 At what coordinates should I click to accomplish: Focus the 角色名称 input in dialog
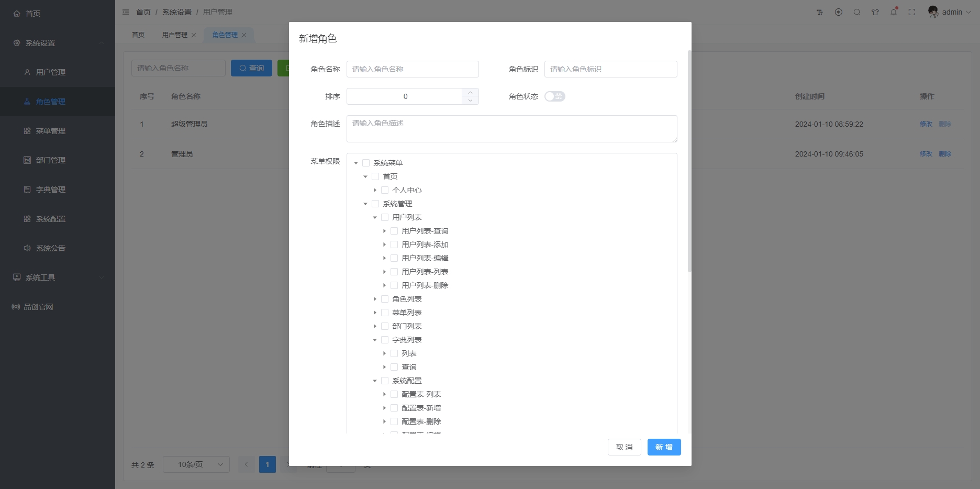point(413,69)
